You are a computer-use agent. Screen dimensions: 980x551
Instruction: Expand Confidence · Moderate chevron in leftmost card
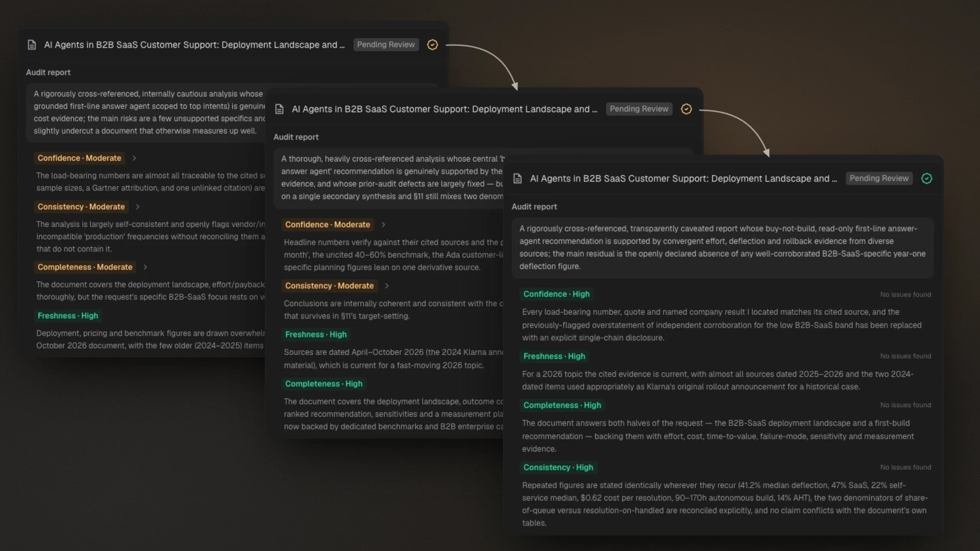[x=134, y=158]
